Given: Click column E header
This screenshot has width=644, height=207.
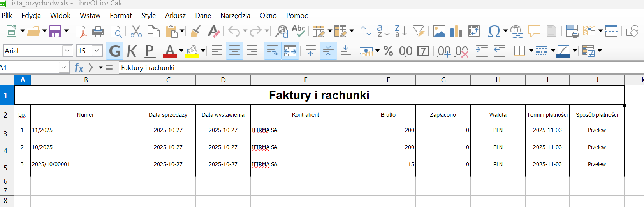Looking at the screenshot, I should click(x=306, y=80).
